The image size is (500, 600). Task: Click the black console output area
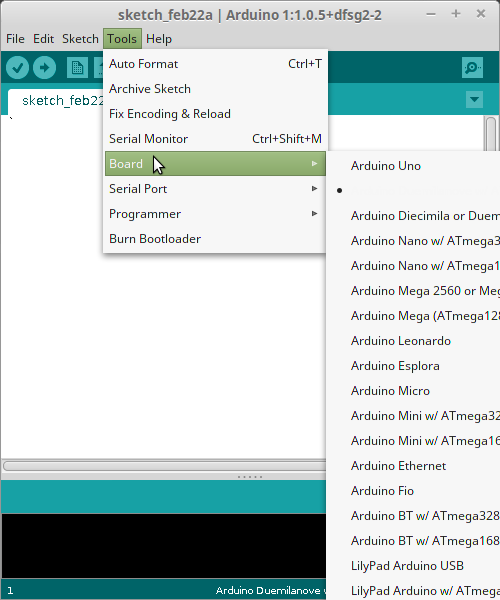tap(164, 545)
